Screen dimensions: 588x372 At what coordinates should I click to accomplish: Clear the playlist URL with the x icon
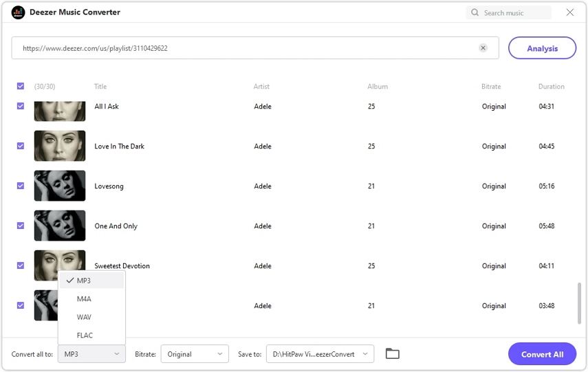point(483,47)
